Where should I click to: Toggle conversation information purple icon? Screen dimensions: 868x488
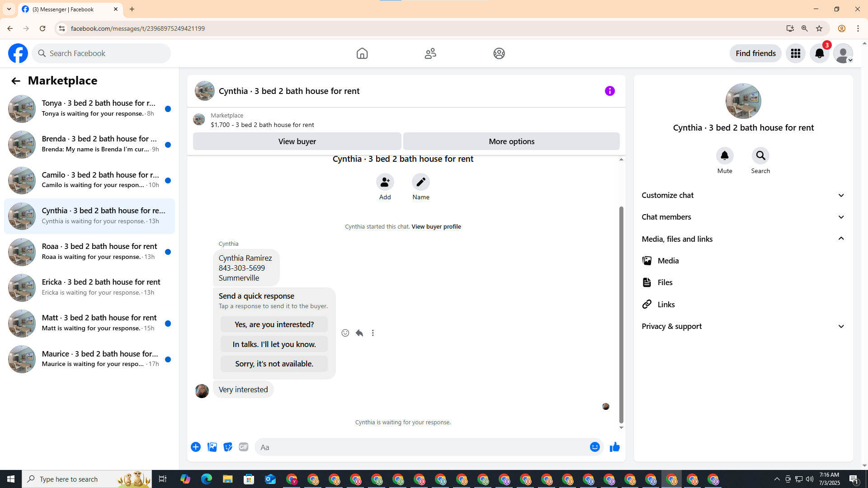click(x=609, y=91)
